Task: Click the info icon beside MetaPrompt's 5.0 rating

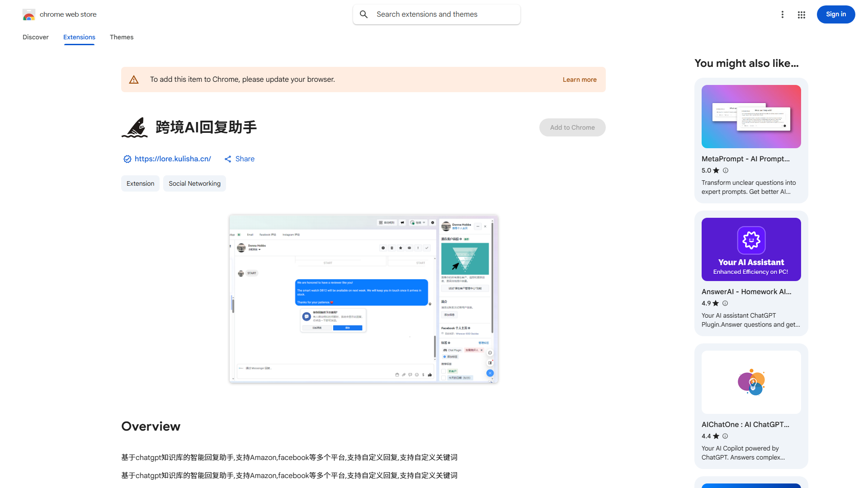Action: pos(726,170)
